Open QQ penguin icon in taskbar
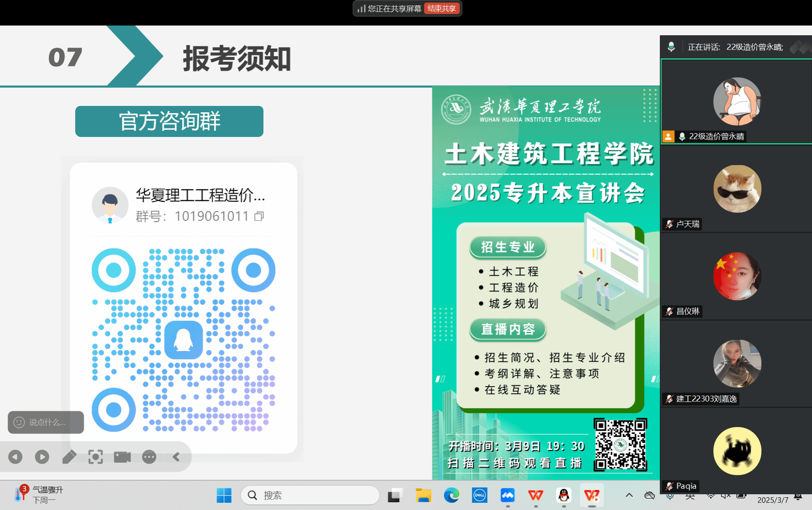This screenshot has height=510, width=812. point(564,496)
